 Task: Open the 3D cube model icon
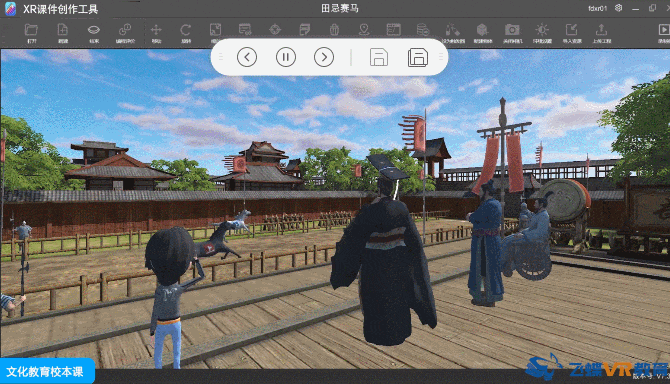click(x=482, y=30)
